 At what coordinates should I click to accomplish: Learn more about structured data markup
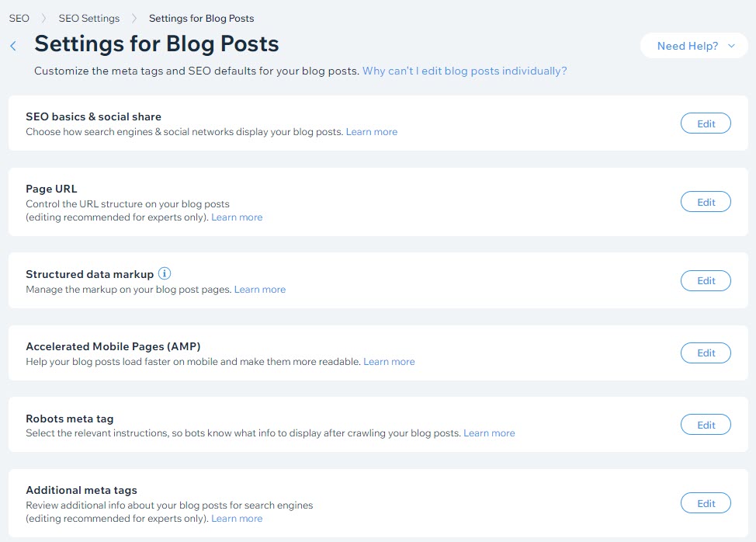tap(260, 290)
